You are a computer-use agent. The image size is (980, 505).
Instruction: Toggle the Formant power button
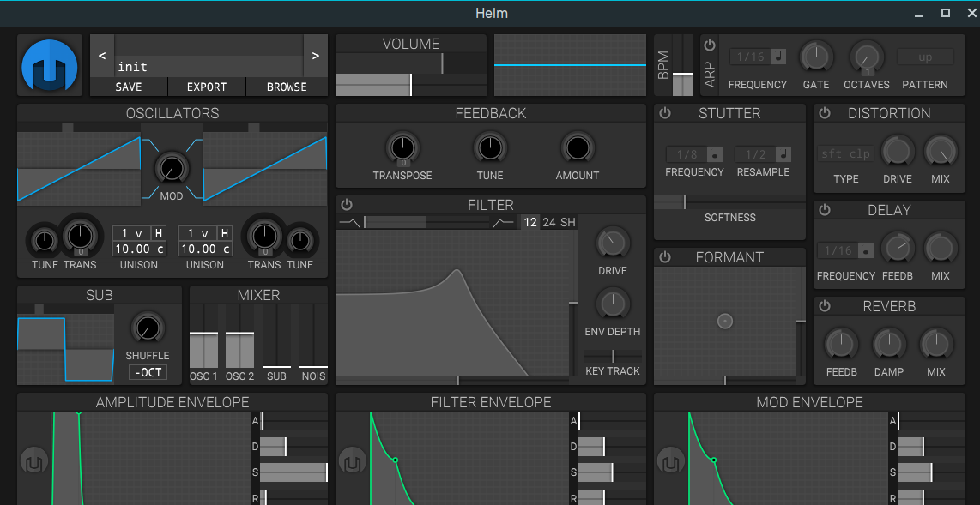(665, 257)
